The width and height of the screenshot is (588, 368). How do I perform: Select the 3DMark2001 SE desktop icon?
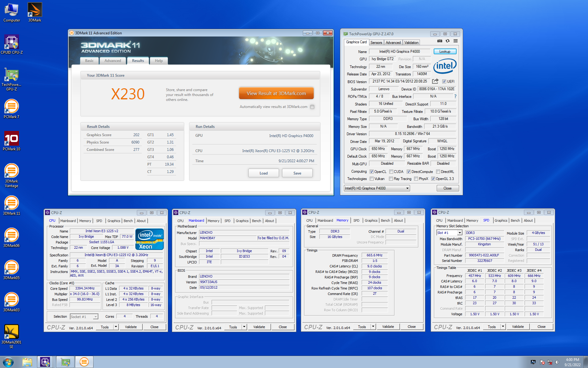12,336
